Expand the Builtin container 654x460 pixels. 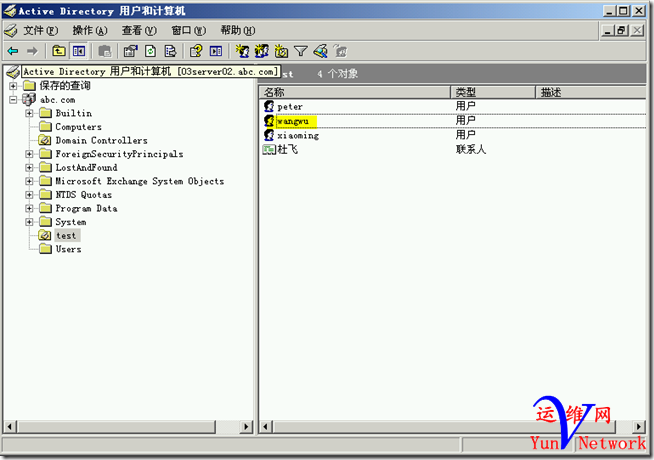tap(29, 113)
